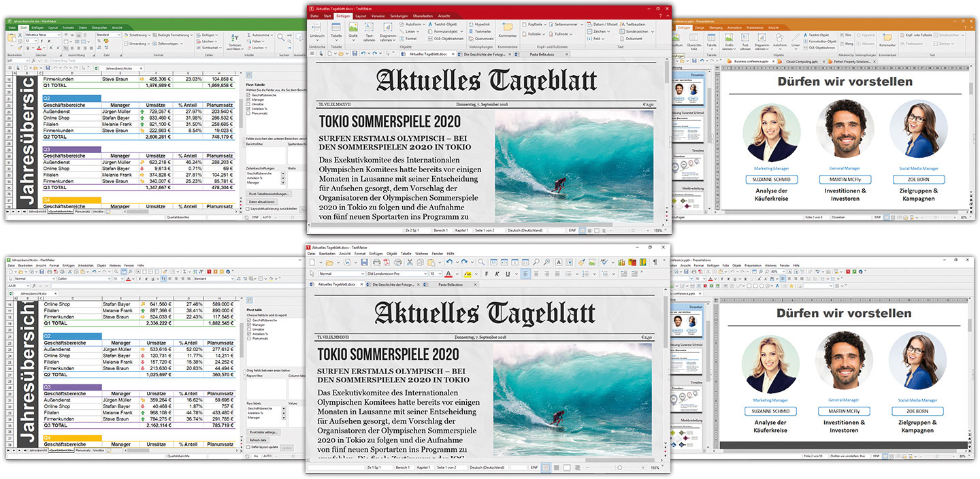
Task: Click the scissors cut icon in classic TextMaker
Action: coord(410,262)
